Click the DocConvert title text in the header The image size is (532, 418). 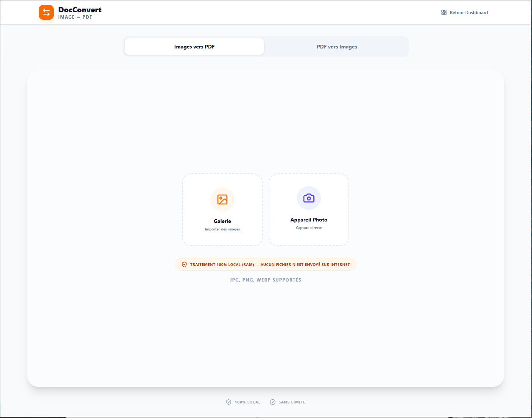pos(80,10)
